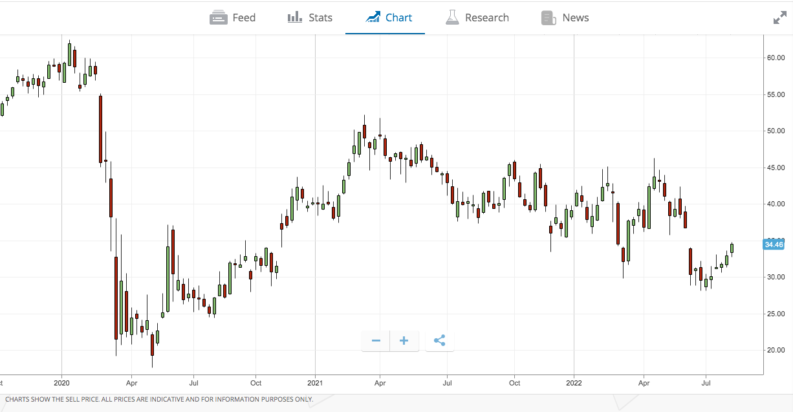
Task: Click the Chart trend-line icon
Action: click(x=373, y=18)
